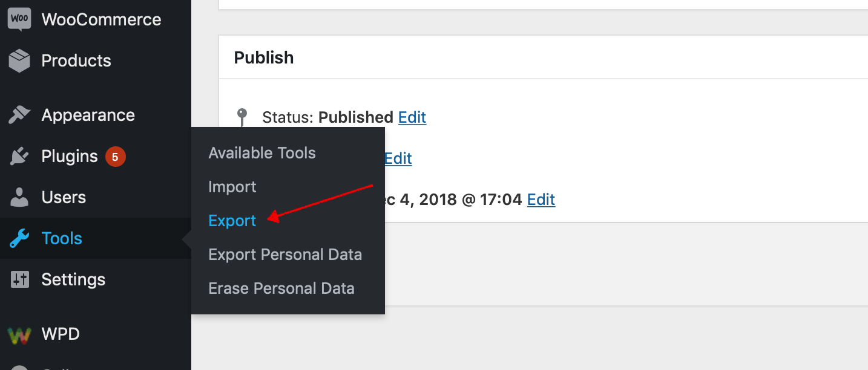Click the Settings sliders icon
This screenshot has width=868, height=370.
point(19,279)
